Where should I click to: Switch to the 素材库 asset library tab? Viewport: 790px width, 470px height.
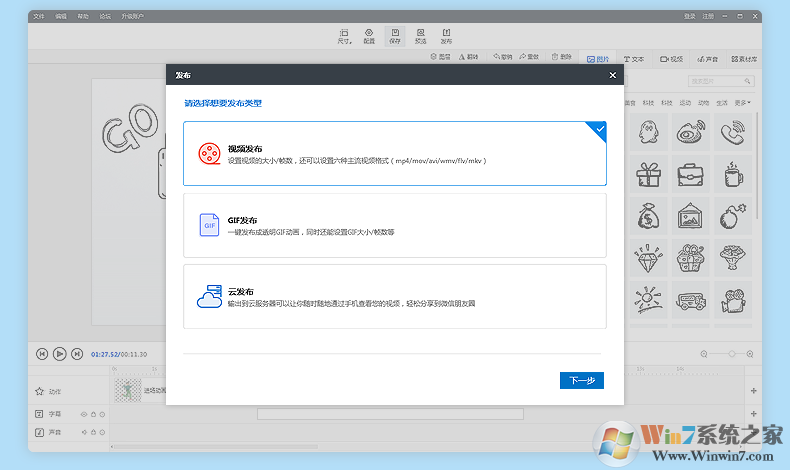[x=744, y=59]
